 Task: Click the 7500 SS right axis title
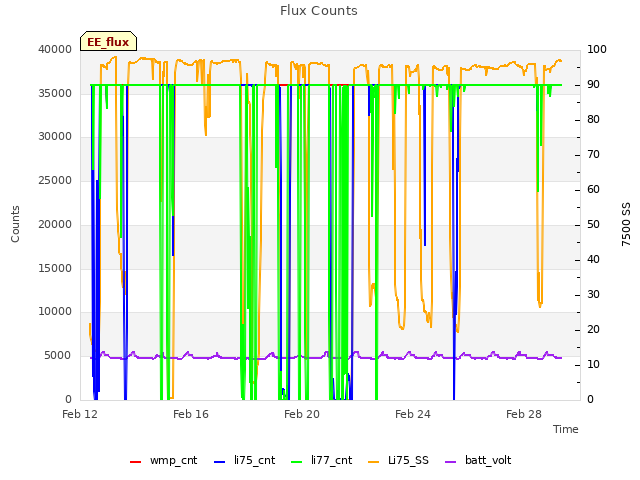pos(626,224)
